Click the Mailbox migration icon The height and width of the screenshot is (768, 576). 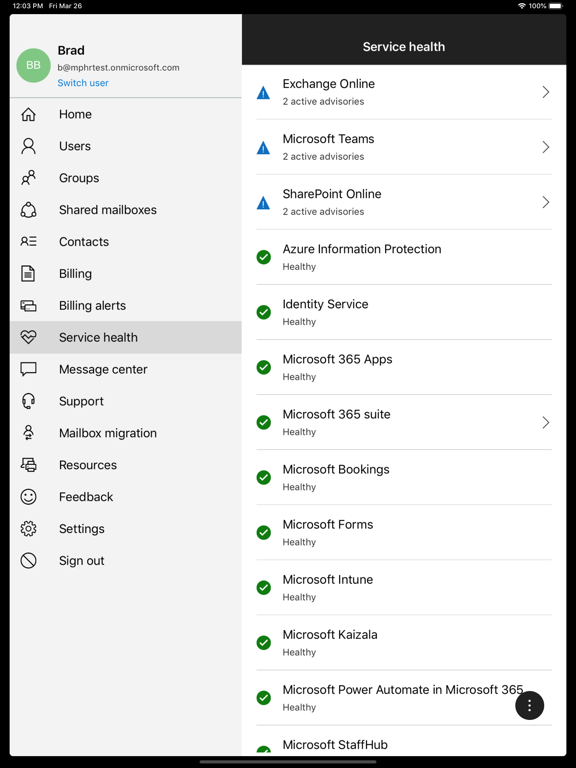(x=28, y=433)
